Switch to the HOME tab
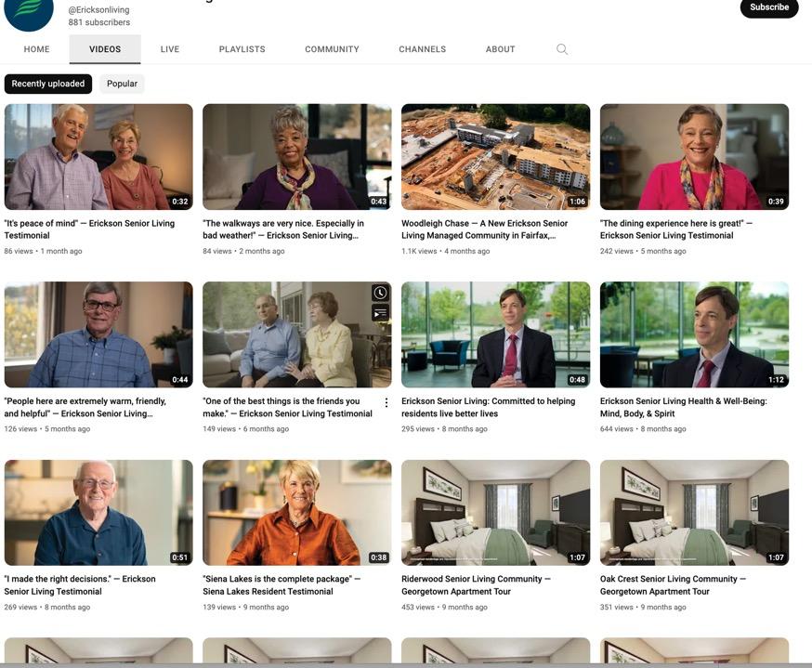Image resolution: width=812 pixels, height=668 pixels. 37,49
